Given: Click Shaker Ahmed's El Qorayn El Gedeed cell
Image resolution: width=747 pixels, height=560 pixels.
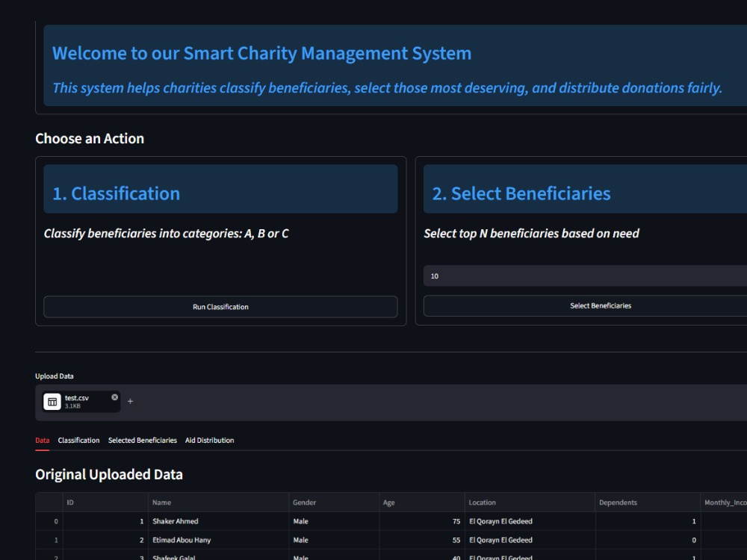Looking at the screenshot, I should [x=530, y=521].
